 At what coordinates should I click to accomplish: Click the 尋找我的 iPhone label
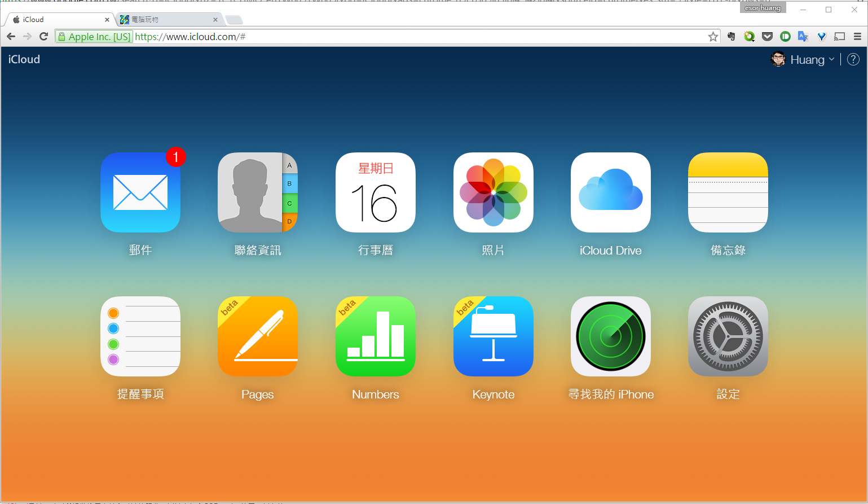pos(611,394)
